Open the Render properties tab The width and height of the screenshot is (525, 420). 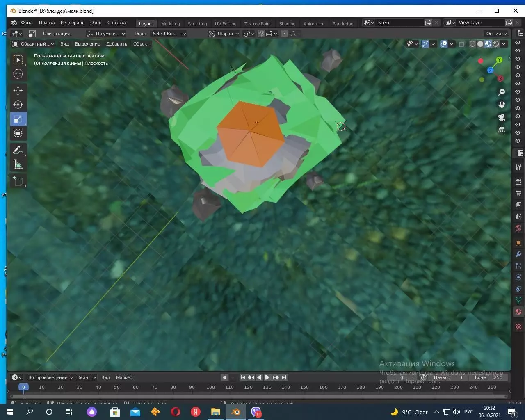(518, 182)
